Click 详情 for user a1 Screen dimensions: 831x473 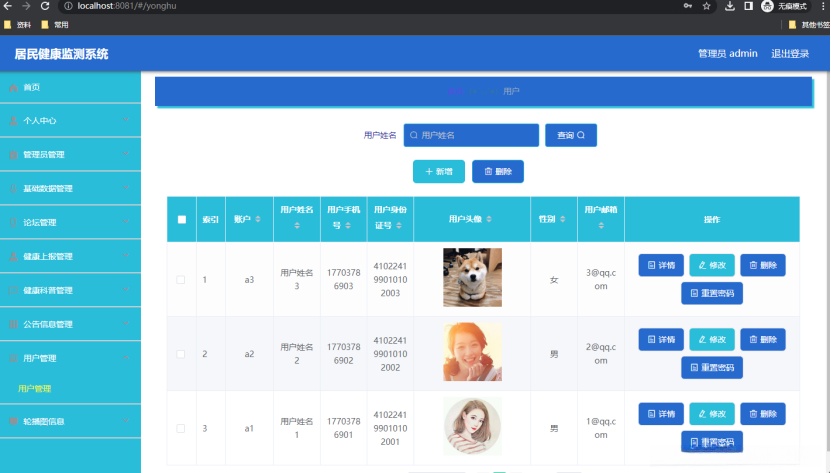(x=661, y=414)
